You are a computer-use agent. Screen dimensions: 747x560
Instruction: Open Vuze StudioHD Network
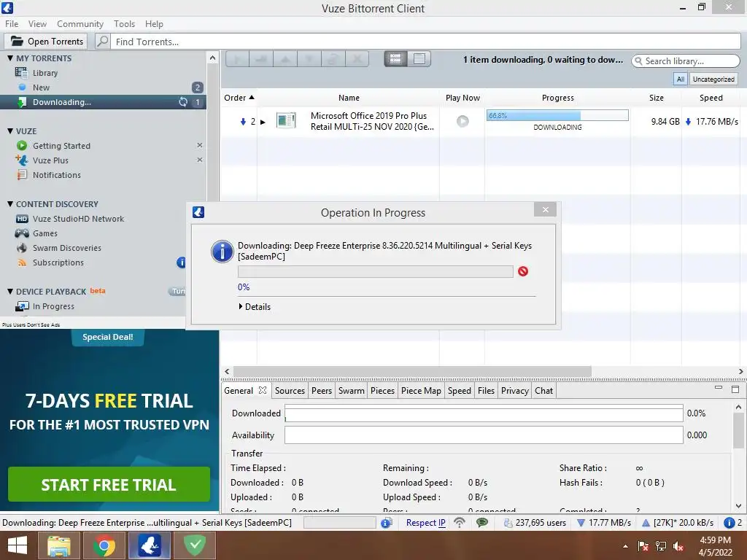tap(78, 219)
